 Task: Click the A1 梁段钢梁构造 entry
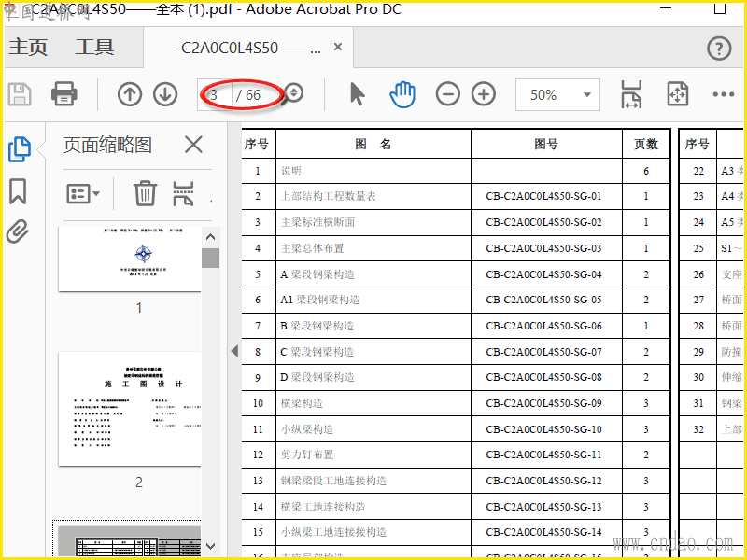(x=319, y=300)
